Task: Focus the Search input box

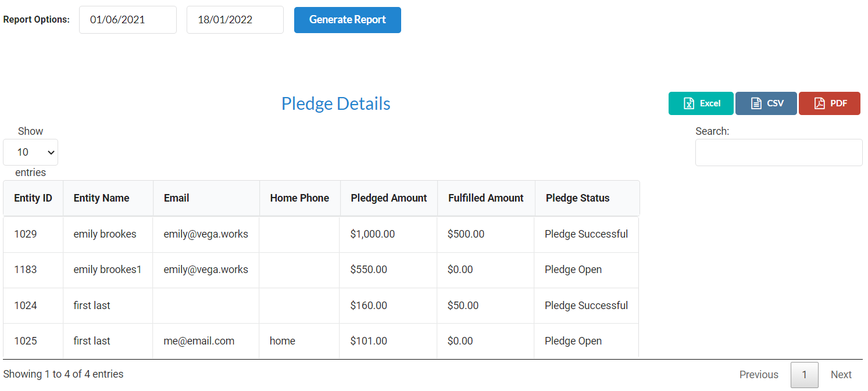Action: click(x=779, y=152)
